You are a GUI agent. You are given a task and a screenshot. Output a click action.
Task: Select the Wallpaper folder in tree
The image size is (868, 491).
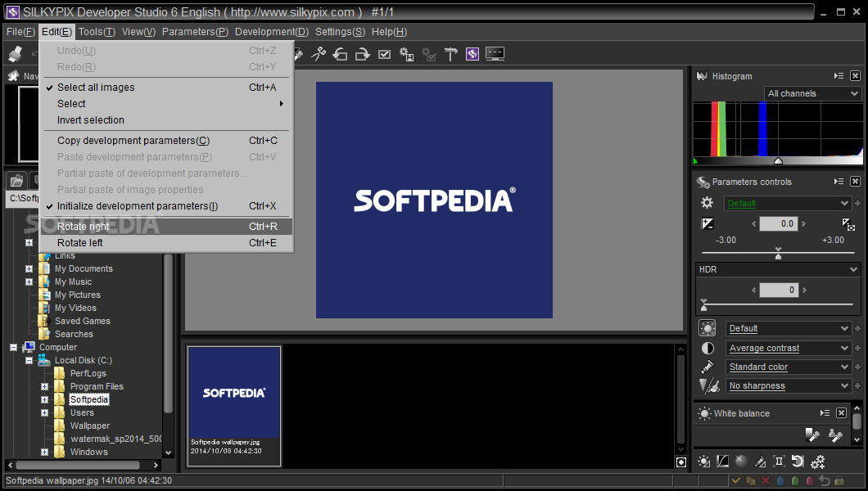pyautogui.click(x=90, y=426)
